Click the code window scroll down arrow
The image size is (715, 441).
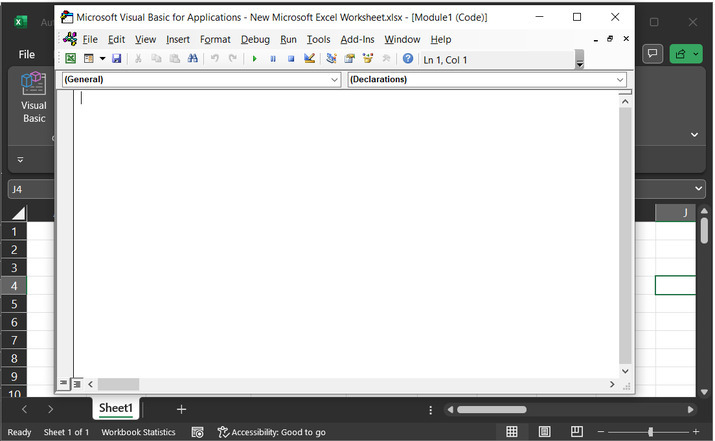[625, 371]
